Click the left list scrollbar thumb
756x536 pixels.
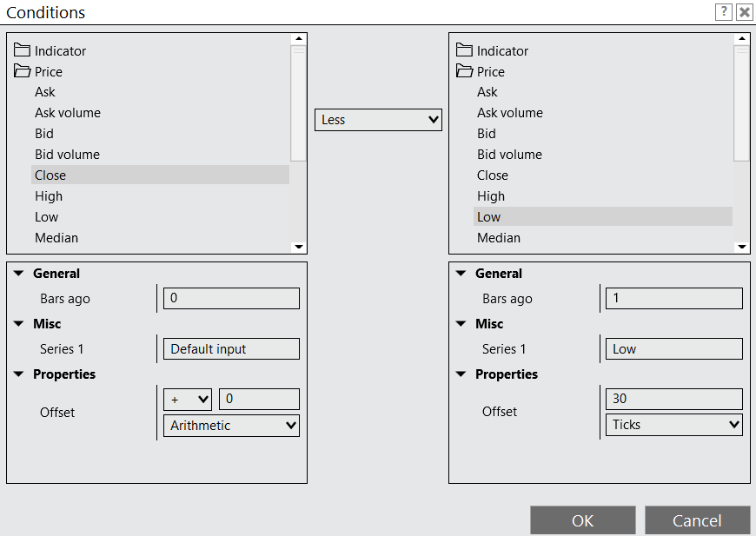[x=299, y=103]
